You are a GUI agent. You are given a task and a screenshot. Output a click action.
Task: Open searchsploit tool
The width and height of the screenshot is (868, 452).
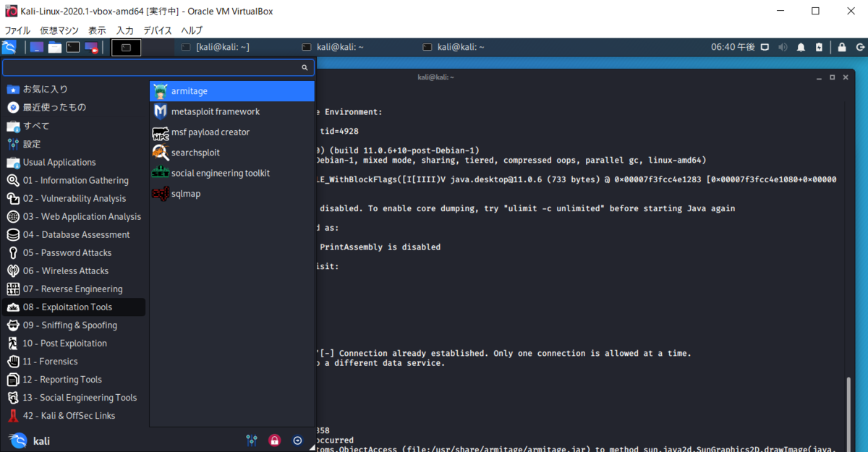pyautogui.click(x=231, y=153)
